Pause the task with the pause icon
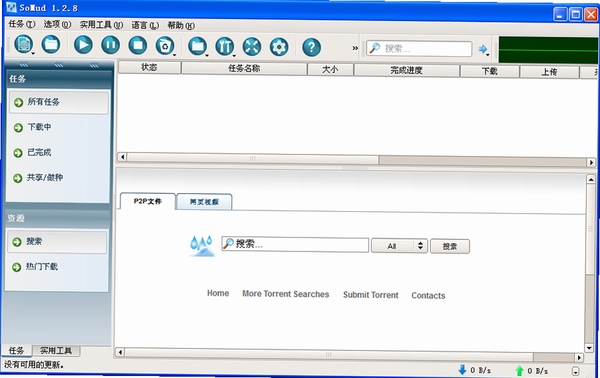 coord(110,45)
